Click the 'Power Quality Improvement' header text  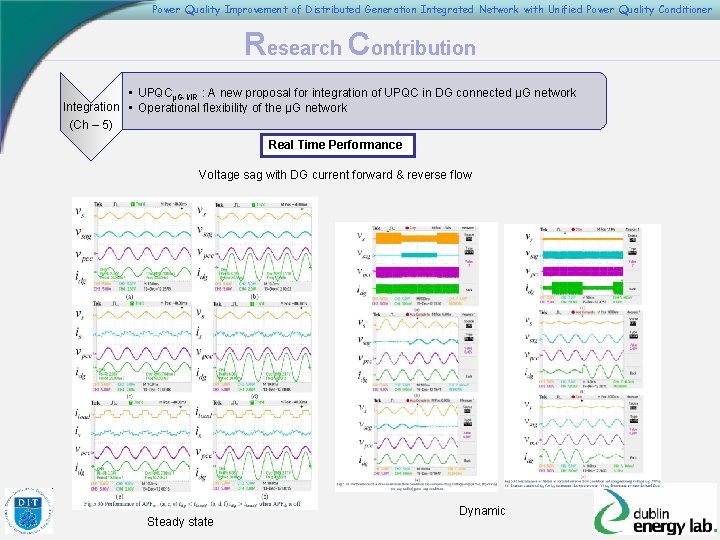click(432, 9)
